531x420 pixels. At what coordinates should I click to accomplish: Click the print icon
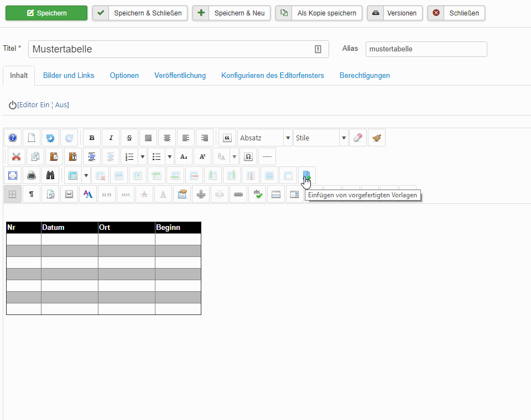pyautogui.click(x=32, y=176)
